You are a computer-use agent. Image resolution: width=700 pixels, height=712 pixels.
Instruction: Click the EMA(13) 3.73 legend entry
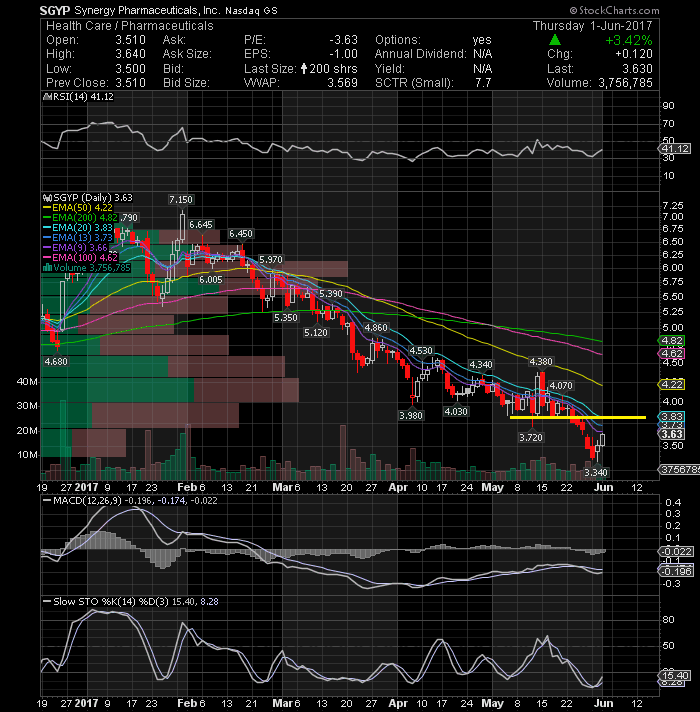(x=78, y=238)
